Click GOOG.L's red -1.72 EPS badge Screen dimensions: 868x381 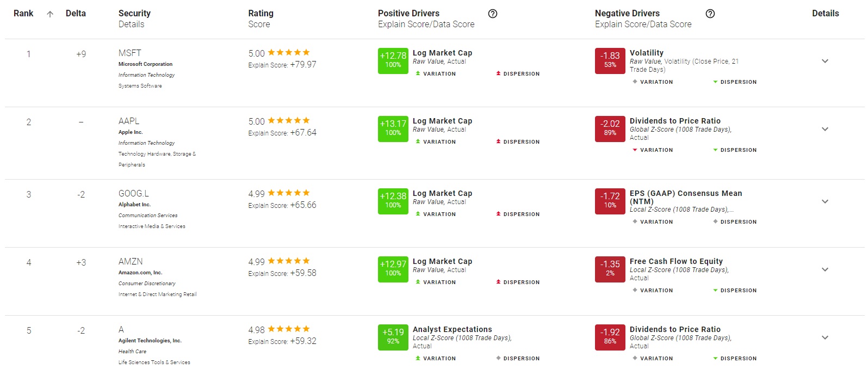[x=610, y=201]
